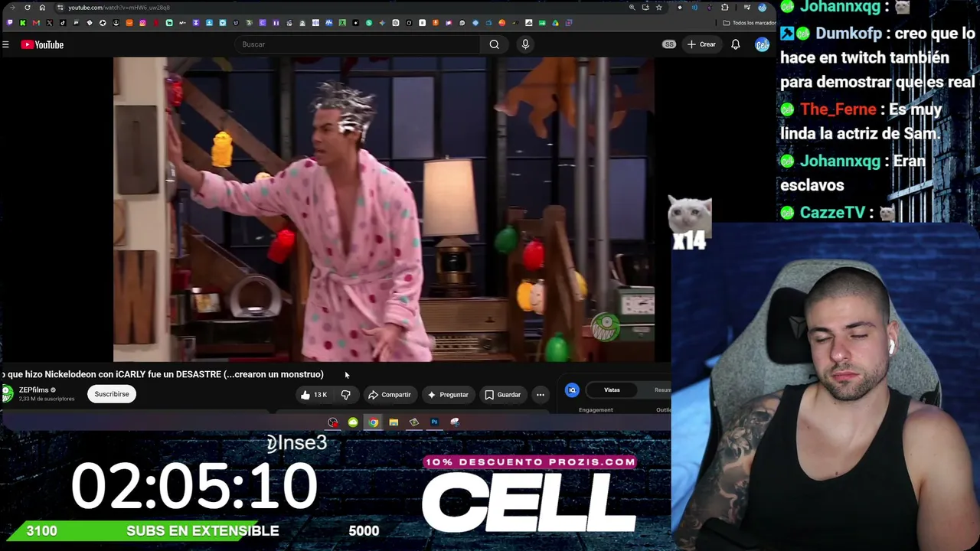The height and width of the screenshot is (551, 980).
Task: Go to the browser home page
Action: (x=42, y=8)
